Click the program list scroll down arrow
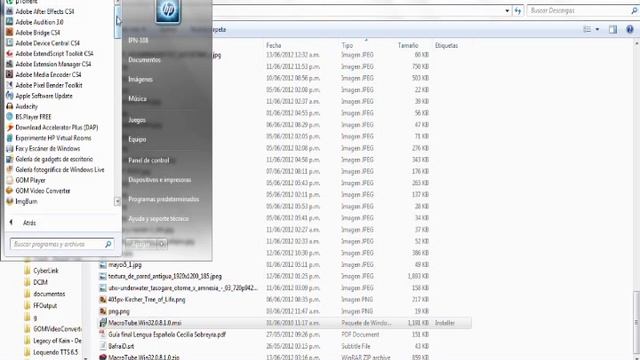 118,201
